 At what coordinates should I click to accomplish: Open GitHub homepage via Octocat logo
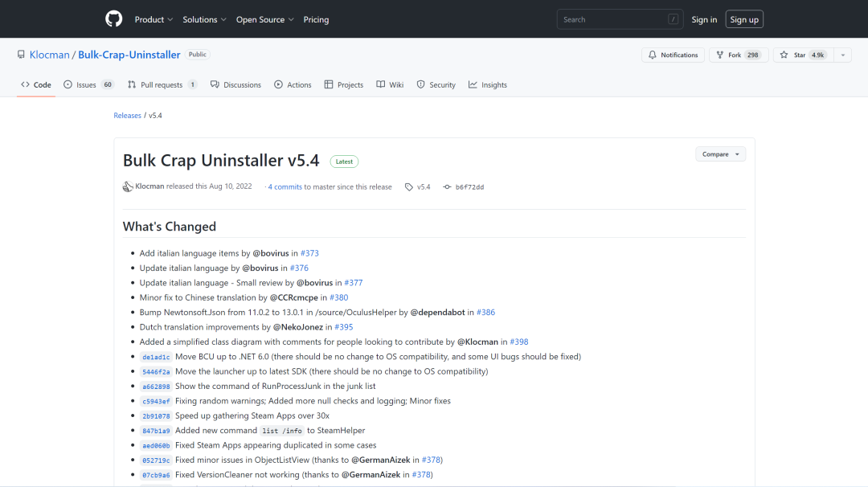tap(113, 19)
